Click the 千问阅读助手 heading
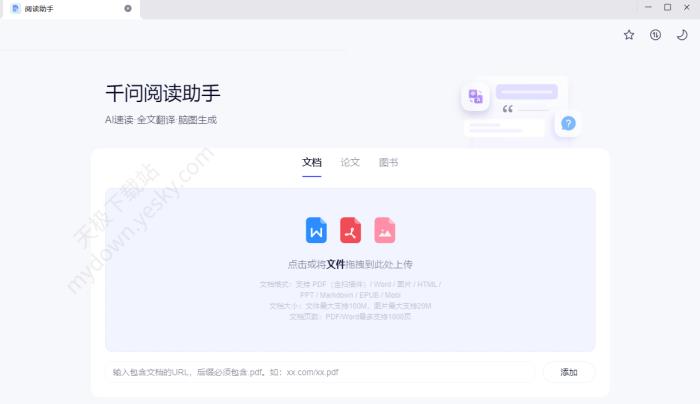This screenshot has width=700, height=404. point(163,93)
